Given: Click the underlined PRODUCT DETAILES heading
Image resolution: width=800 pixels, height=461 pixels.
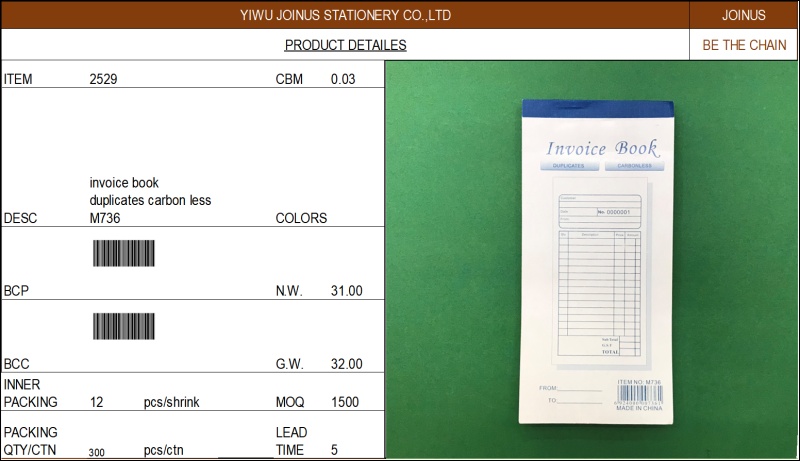Looking at the screenshot, I should tap(345, 45).
